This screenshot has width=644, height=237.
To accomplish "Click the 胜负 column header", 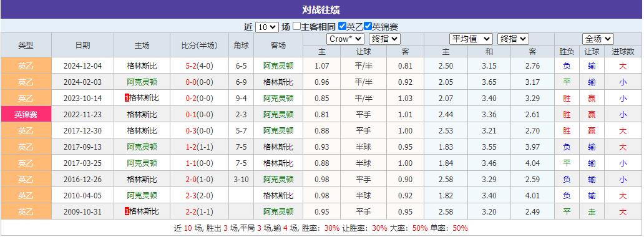I will point(567,52).
